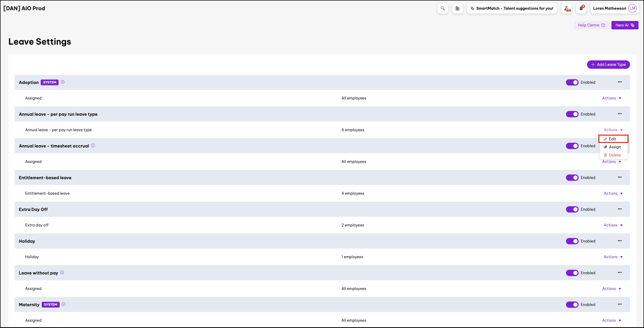The width and height of the screenshot is (644, 328).
Task: Open three-dot menu for Extra Day Off
Action: tap(620, 209)
